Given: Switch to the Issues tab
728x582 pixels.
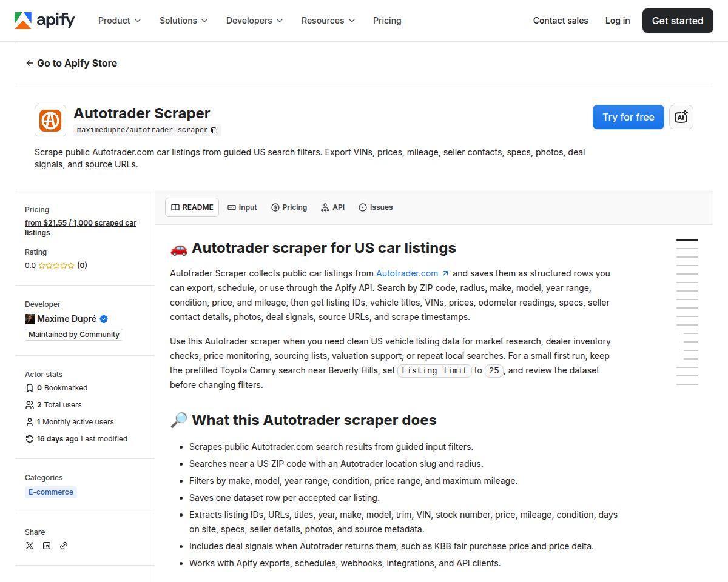Looking at the screenshot, I should [x=376, y=207].
